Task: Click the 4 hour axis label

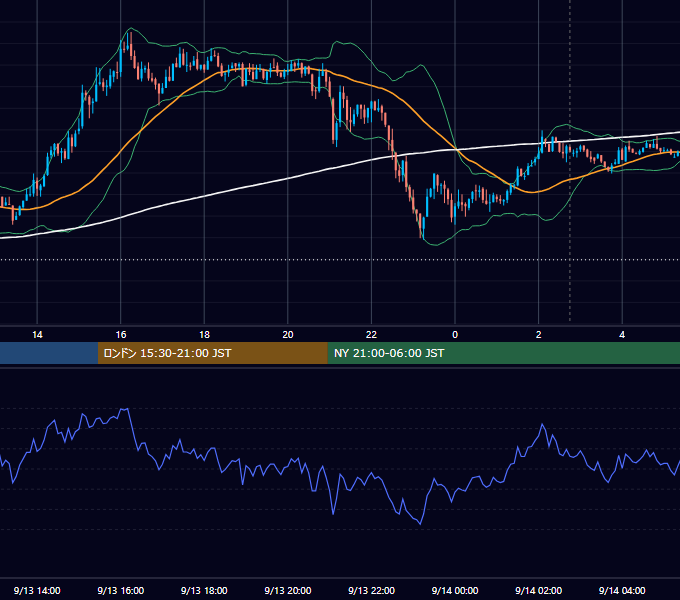Action: click(x=622, y=335)
